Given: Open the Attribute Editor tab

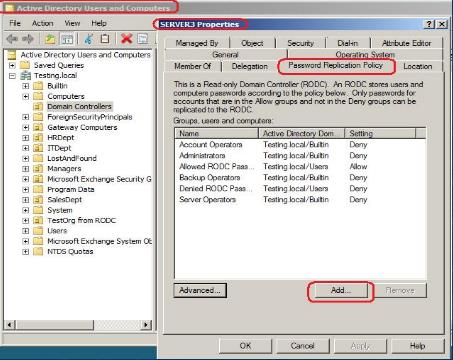Looking at the screenshot, I should 406,43.
